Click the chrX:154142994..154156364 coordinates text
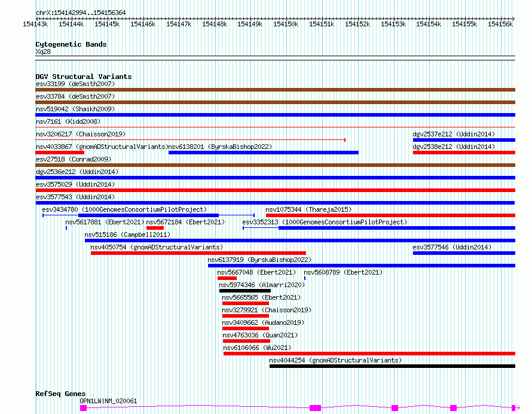 coord(81,13)
